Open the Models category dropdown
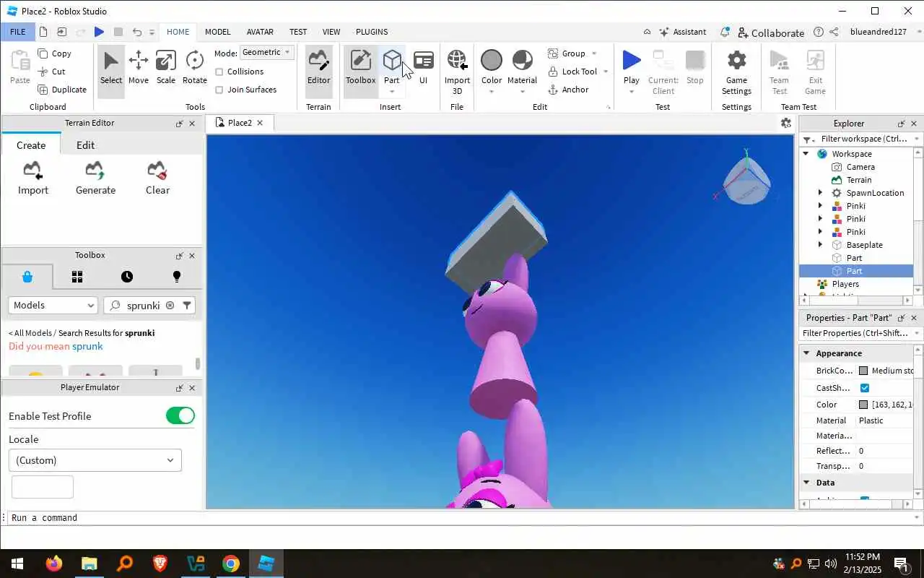This screenshot has width=924, height=578. point(53,306)
